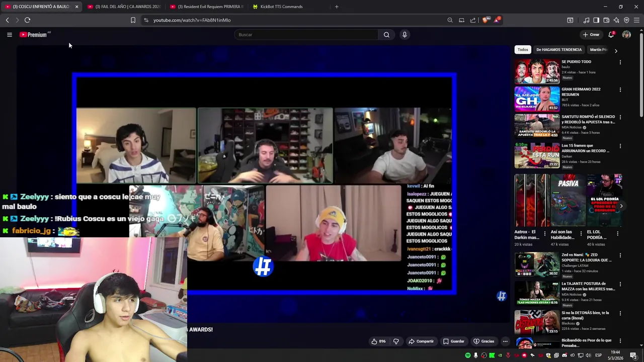Open options for the SE PUDRIO TODO video
Image resolution: width=644 pixels, height=362 pixels.
tap(620, 62)
